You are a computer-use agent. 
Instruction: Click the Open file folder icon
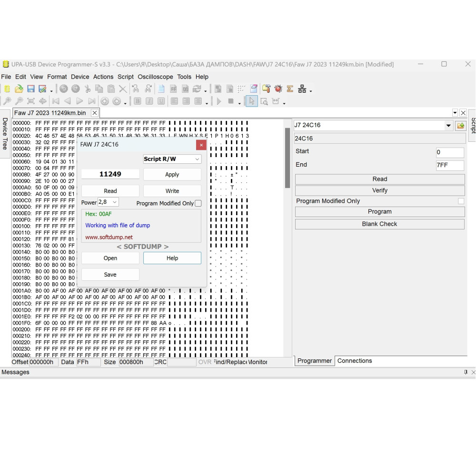[19, 89]
